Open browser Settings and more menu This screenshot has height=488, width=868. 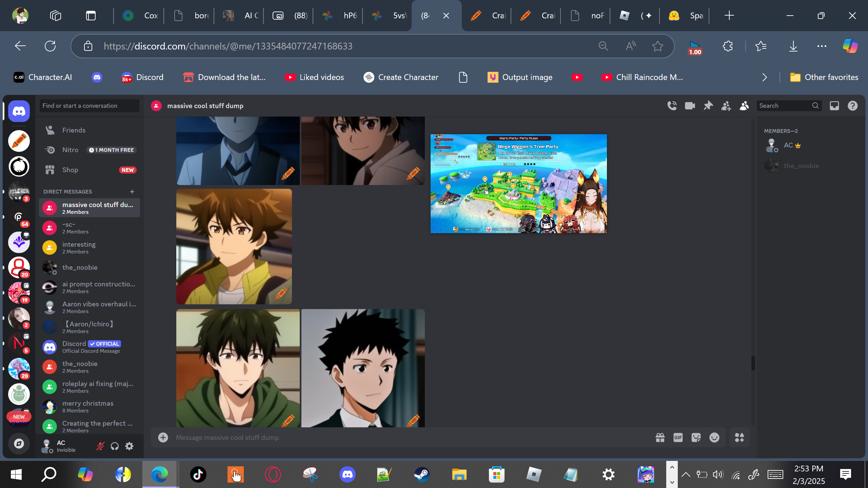tap(822, 46)
